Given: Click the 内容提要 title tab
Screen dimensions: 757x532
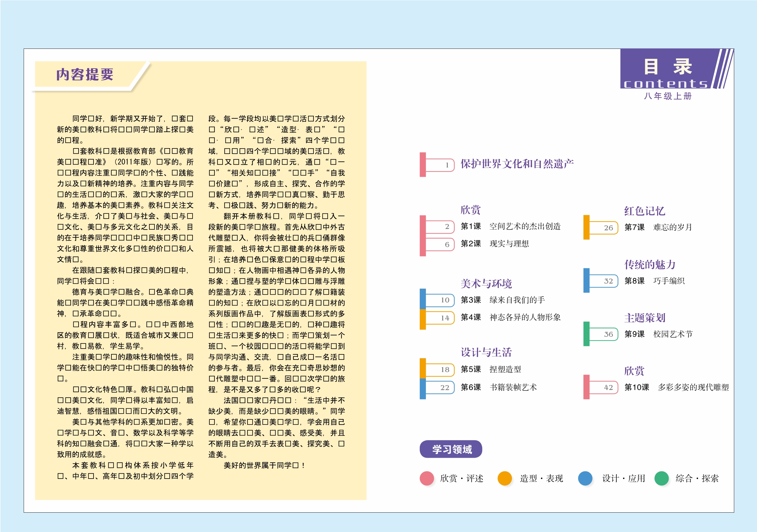Looking at the screenshot, I should pyautogui.click(x=85, y=75).
